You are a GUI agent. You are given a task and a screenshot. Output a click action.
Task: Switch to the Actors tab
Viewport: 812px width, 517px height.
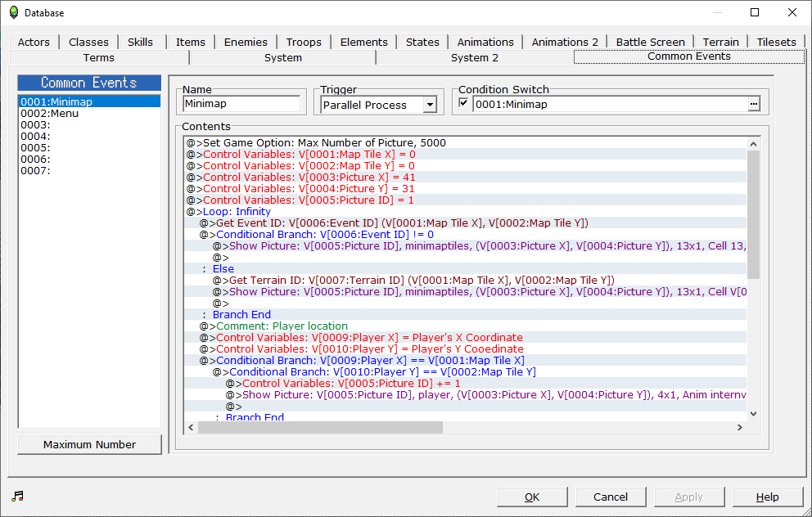(x=34, y=42)
